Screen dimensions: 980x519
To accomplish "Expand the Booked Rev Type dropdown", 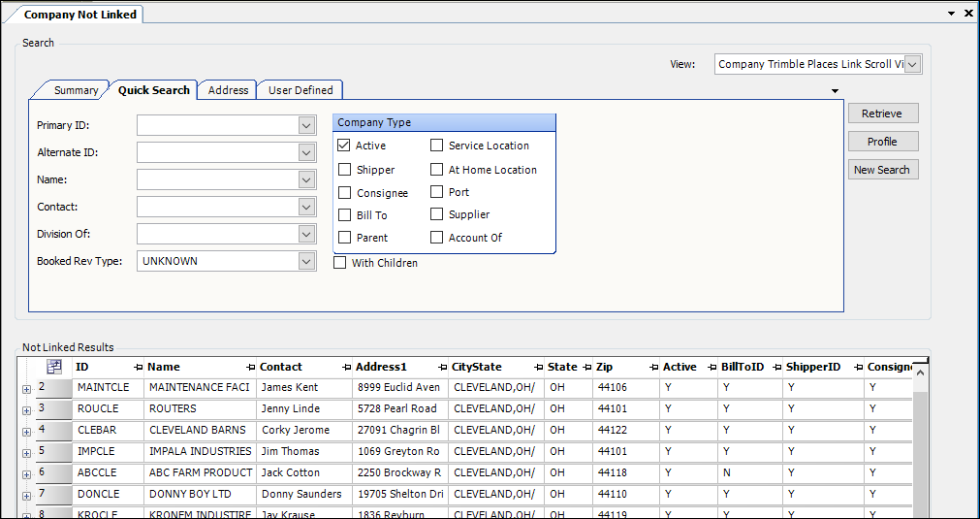I will 306,262.
